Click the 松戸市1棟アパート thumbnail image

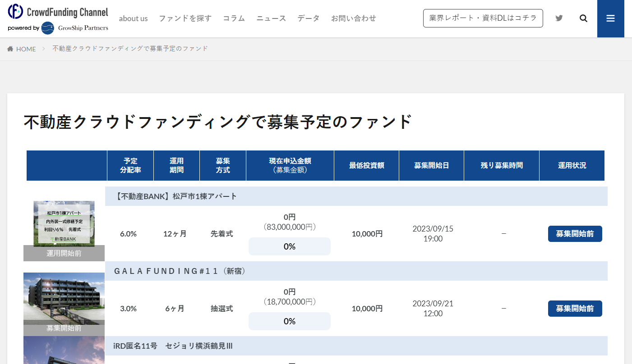(x=64, y=224)
